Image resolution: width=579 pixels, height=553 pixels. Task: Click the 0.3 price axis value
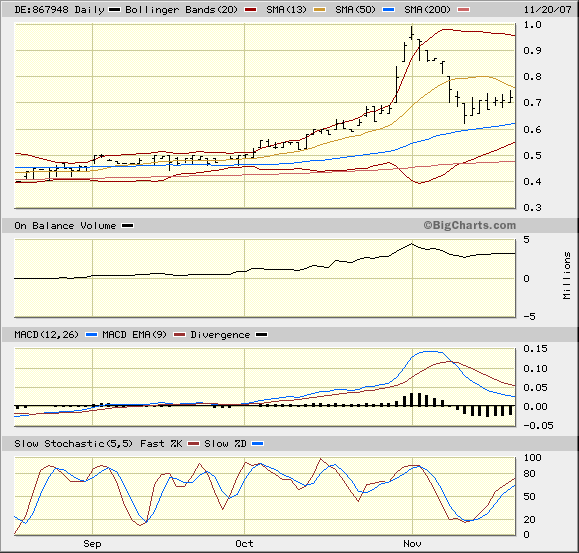(x=532, y=207)
